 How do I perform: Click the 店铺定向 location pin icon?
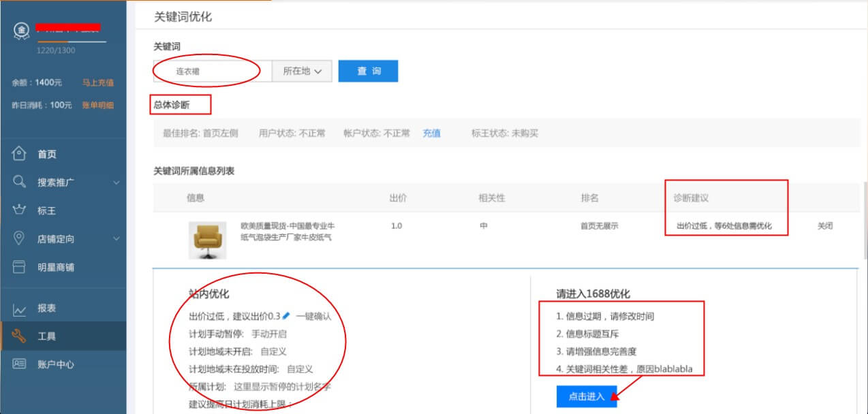(x=19, y=238)
